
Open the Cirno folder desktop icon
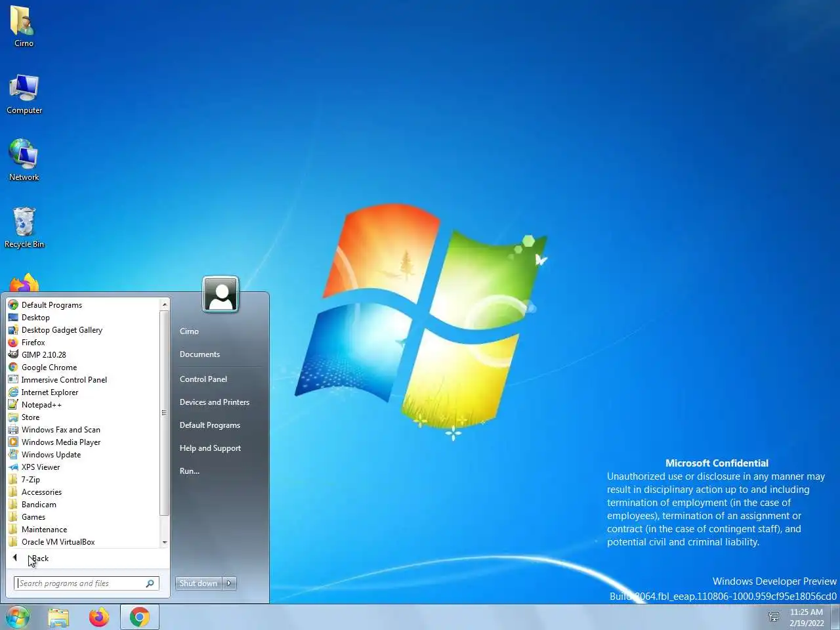(24, 26)
